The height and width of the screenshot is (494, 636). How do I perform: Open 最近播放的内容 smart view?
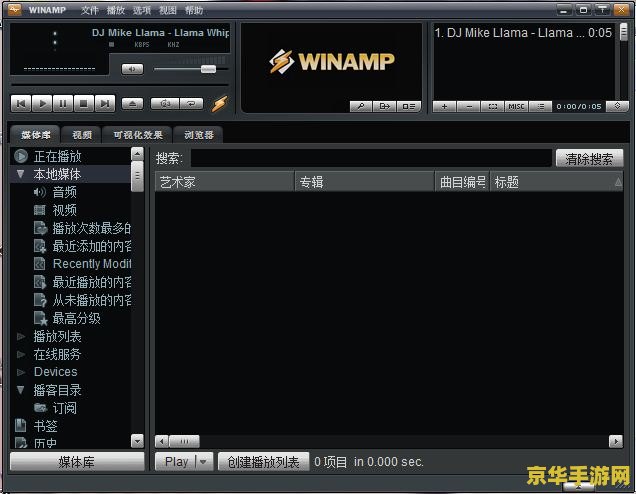coord(82,282)
